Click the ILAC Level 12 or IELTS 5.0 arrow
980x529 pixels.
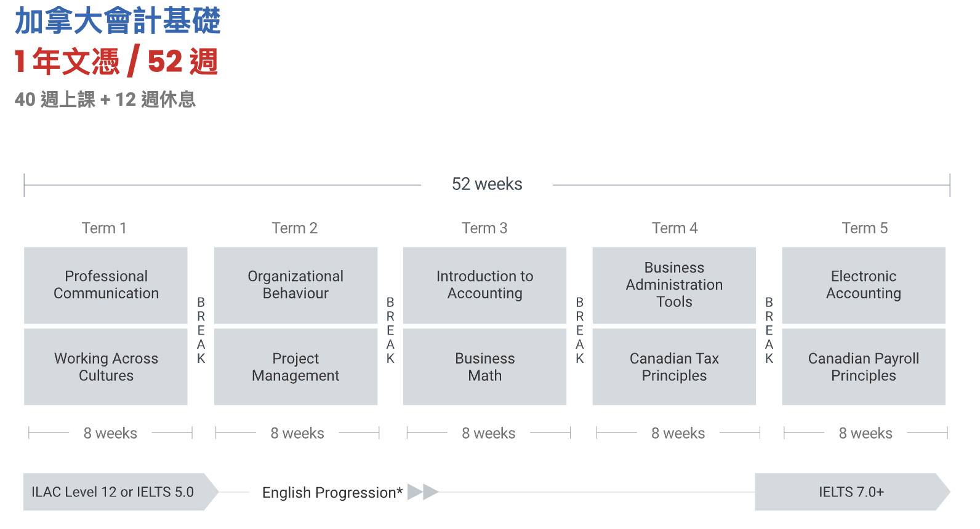click(x=121, y=492)
